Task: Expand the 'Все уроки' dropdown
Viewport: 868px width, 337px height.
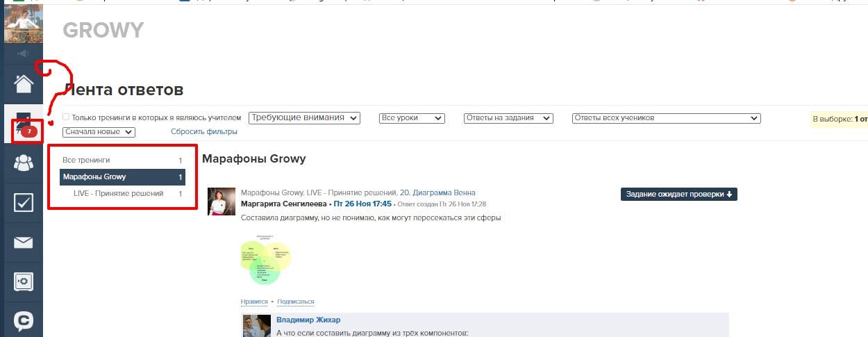Action: [x=412, y=118]
